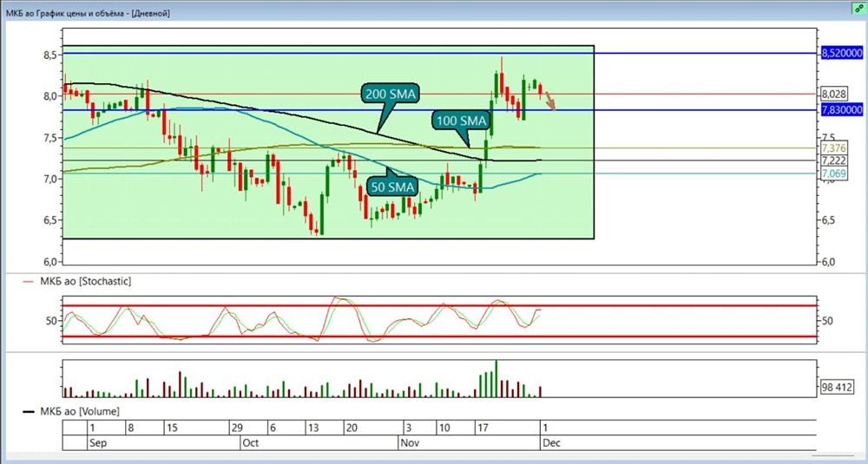Select the 8,520000 blue price level label
868x464 pixels.
tap(841, 53)
